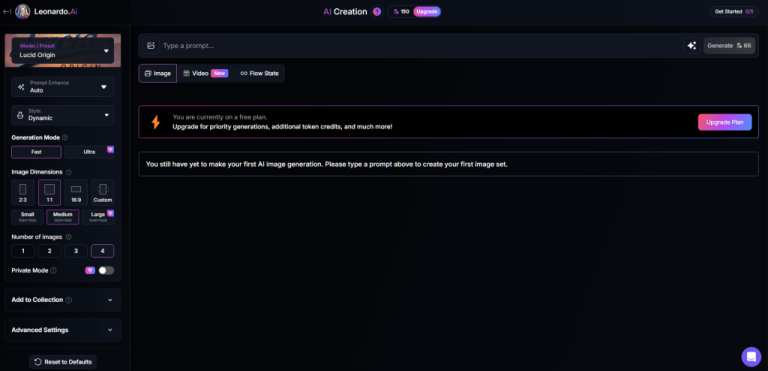Choose the 1:1 aspect ratio
768x371 pixels.
point(49,192)
